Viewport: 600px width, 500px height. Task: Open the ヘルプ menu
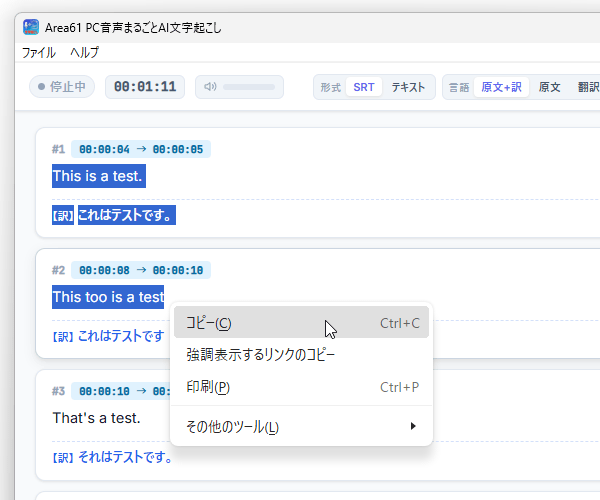click(84, 52)
